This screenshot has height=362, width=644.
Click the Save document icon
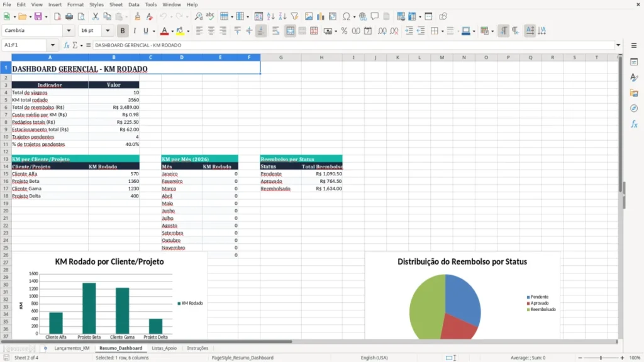click(38, 16)
